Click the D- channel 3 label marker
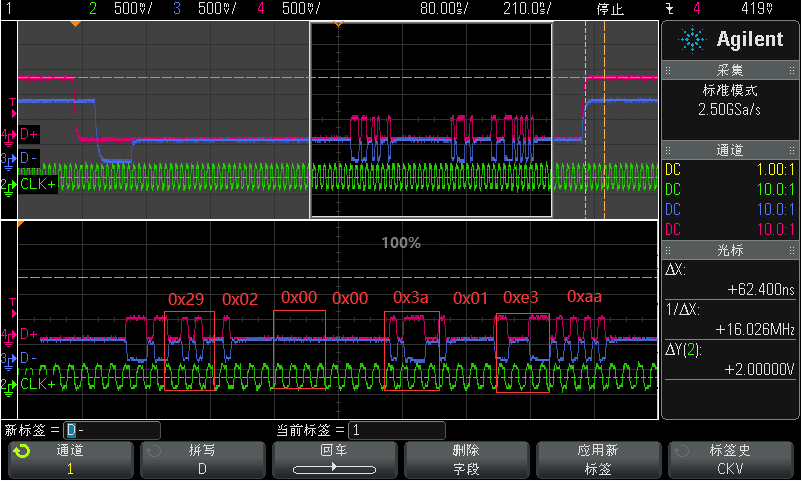The width and height of the screenshot is (802, 481). [x=27, y=158]
